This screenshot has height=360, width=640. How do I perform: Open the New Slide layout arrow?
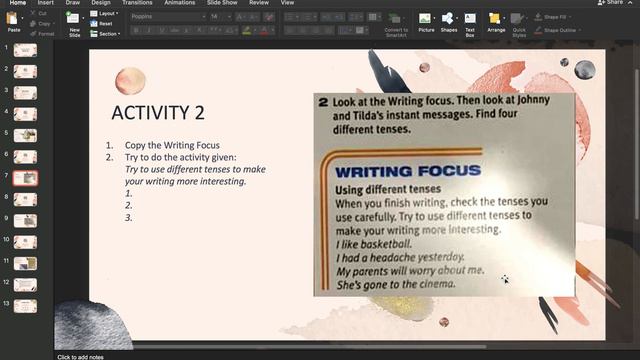point(83,18)
